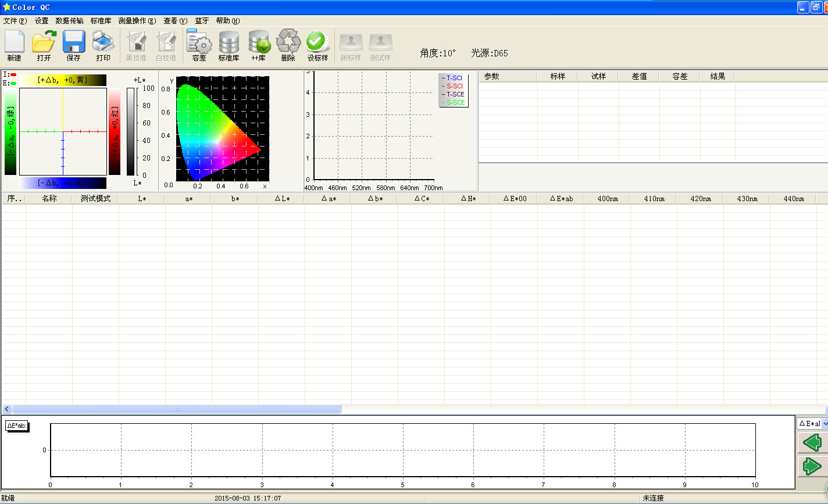Save data using the 保存 icon
Viewport: 828px width, 504px height.
click(x=74, y=46)
